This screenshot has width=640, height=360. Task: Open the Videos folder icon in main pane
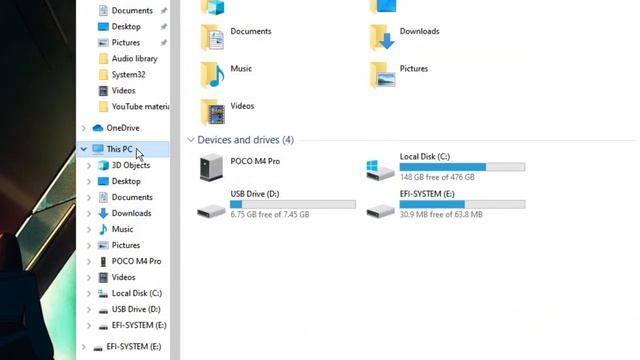click(212, 112)
